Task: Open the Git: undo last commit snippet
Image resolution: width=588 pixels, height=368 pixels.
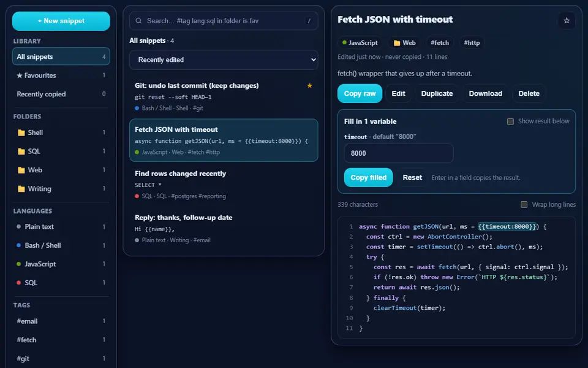Action: pyautogui.click(x=224, y=96)
